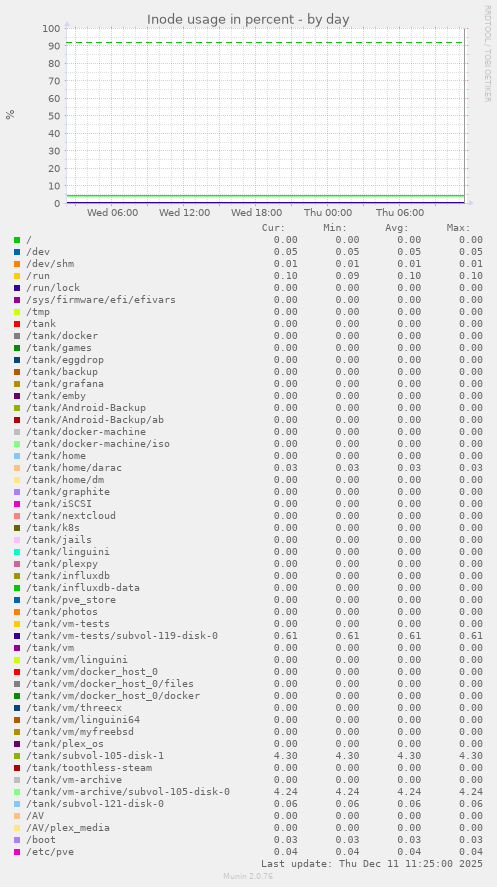Screen dimensions: 497x887
Task: Select /tank/plexpy legend label
Action: point(62,563)
